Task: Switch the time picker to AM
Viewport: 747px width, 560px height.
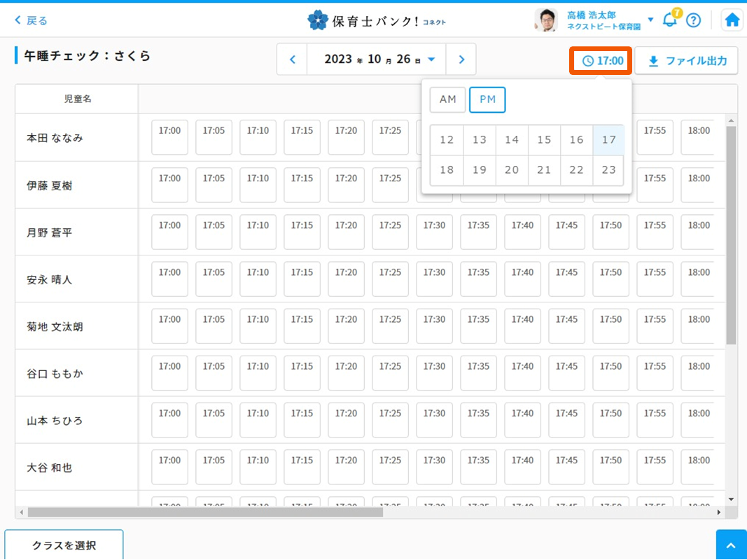Action: pos(447,99)
